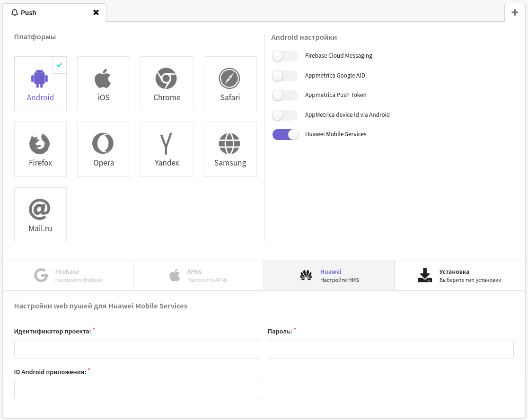The height and width of the screenshot is (420, 528).
Task: Turn on AppMetrica device id via Android
Action: 285,115
